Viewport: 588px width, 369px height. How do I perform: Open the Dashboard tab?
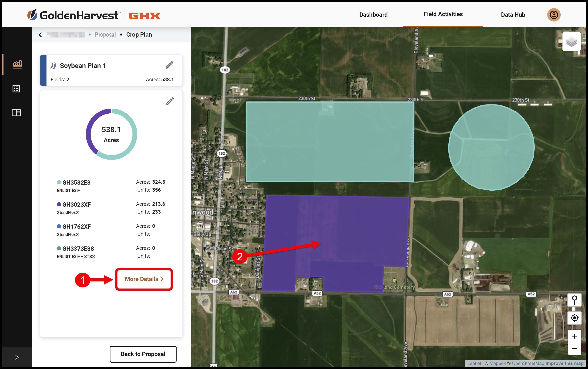(373, 15)
